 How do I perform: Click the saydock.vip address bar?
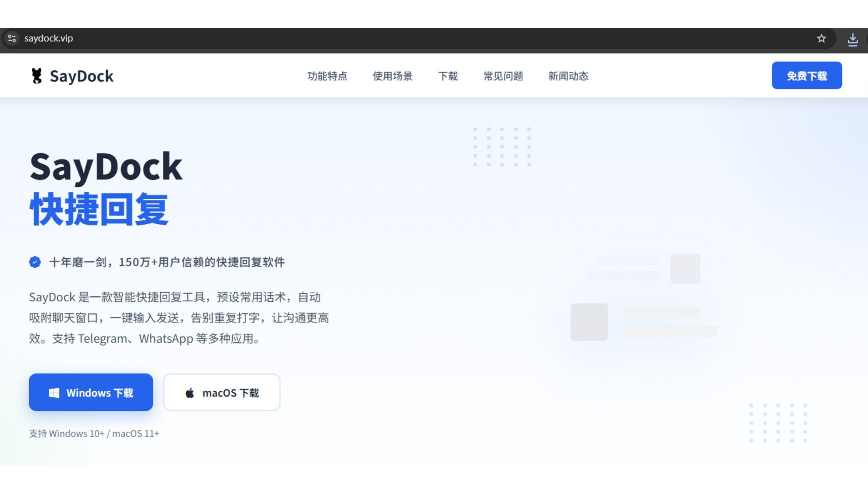[x=418, y=39]
